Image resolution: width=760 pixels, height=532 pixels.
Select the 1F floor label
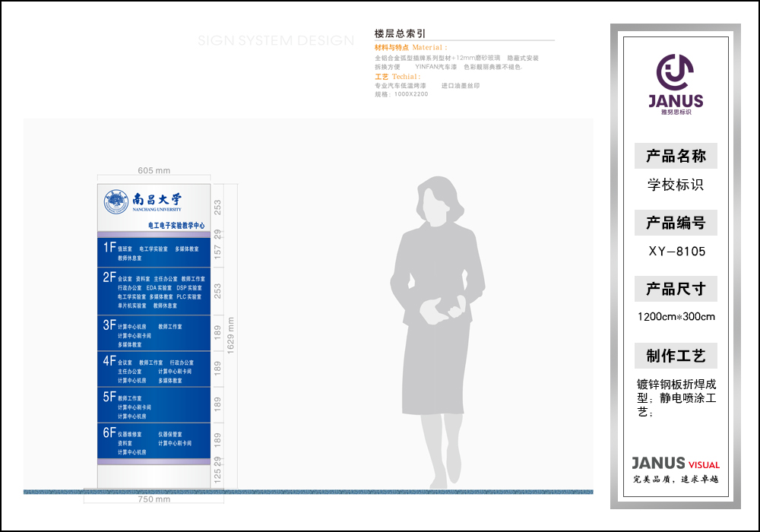109,248
